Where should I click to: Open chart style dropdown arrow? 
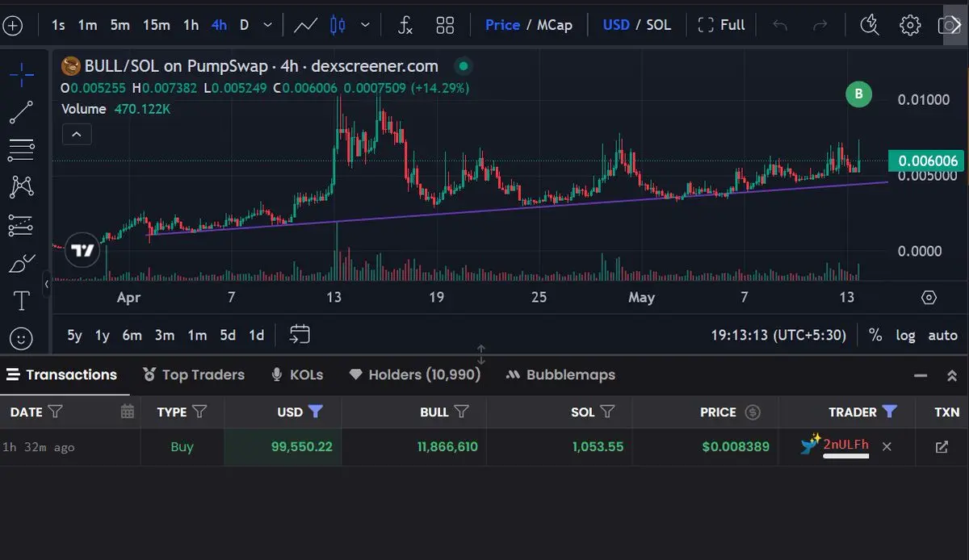tap(365, 25)
